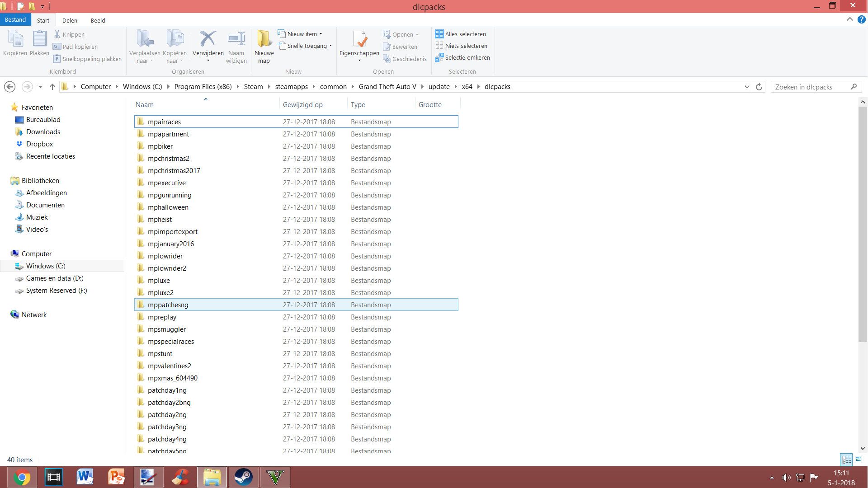868x488 pixels.
Task: Click Niets selecteren
Action: [x=461, y=46]
